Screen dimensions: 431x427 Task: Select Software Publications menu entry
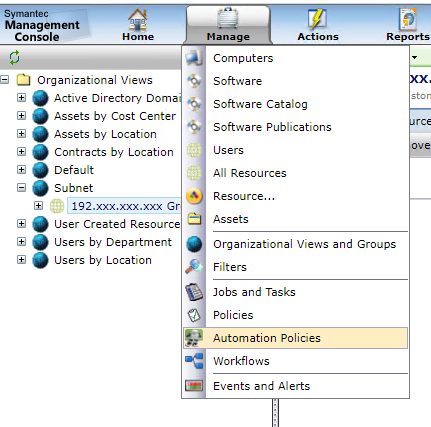(272, 127)
